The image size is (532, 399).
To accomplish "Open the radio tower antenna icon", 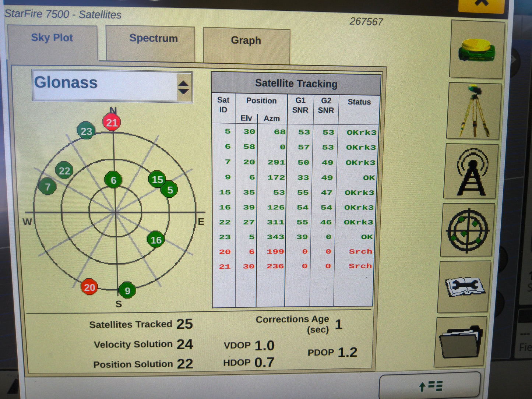I will click(472, 171).
